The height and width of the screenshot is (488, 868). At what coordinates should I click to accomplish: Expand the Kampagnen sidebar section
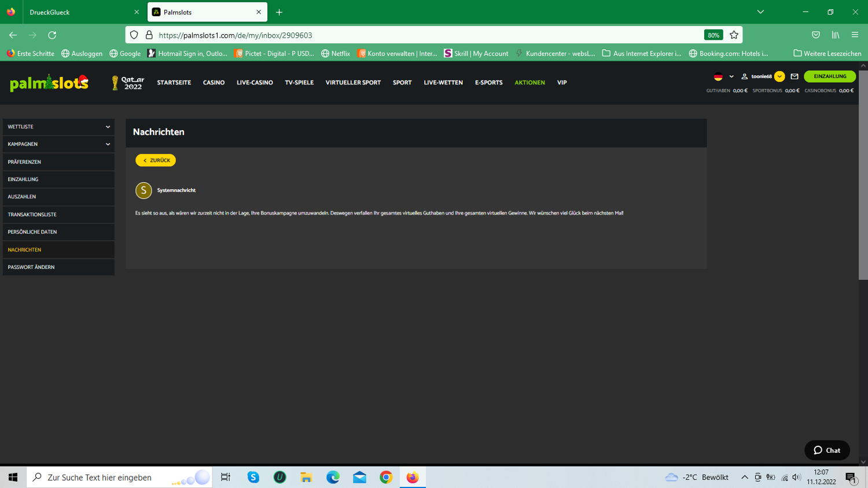tap(58, 144)
